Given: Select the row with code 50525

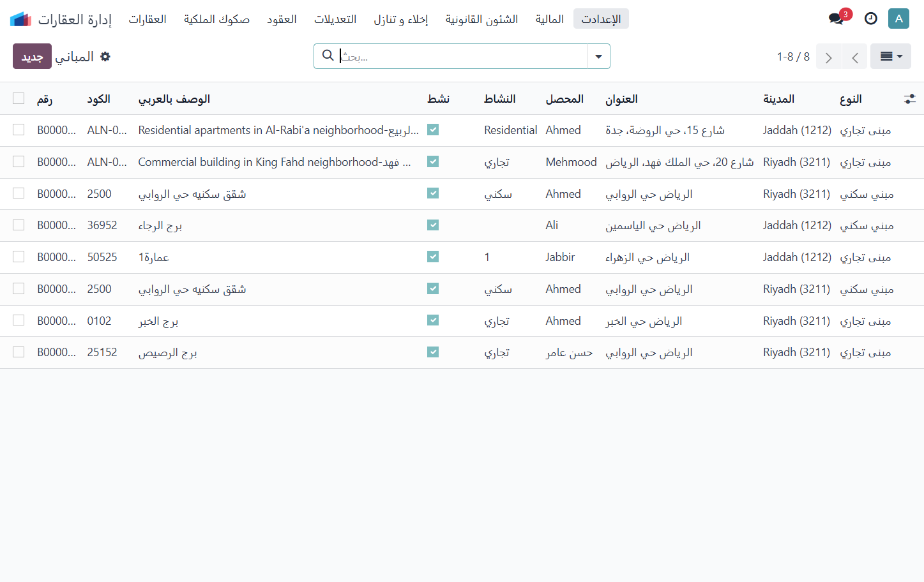Looking at the screenshot, I should point(19,257).
